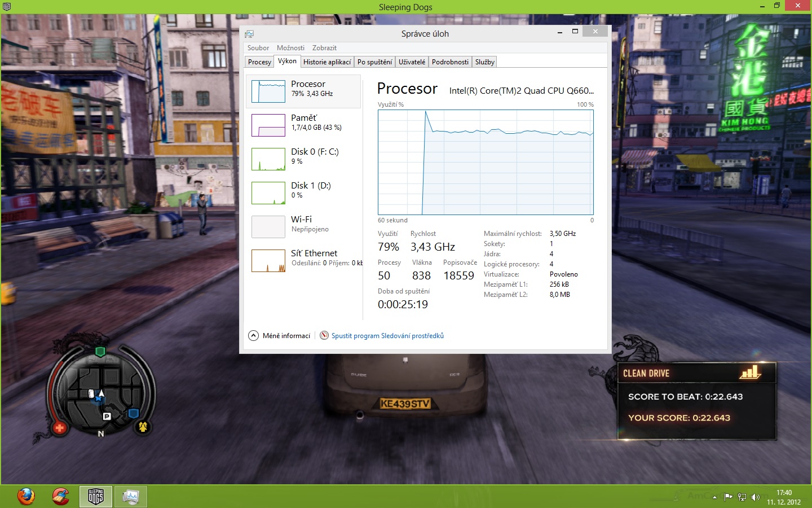The width and height of the screenshot is (812, 508).
Task: Click the SCORE TO BEAT: 0:22.643 text
Action: (x=685, y=397)
